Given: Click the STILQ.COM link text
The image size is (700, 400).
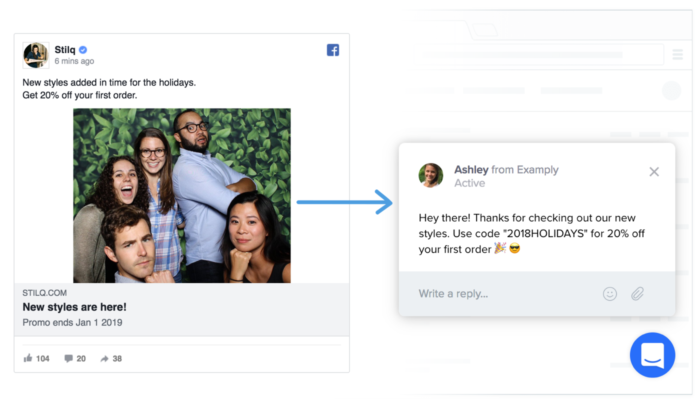Looking at the screenshot, I should pos(45,293).
